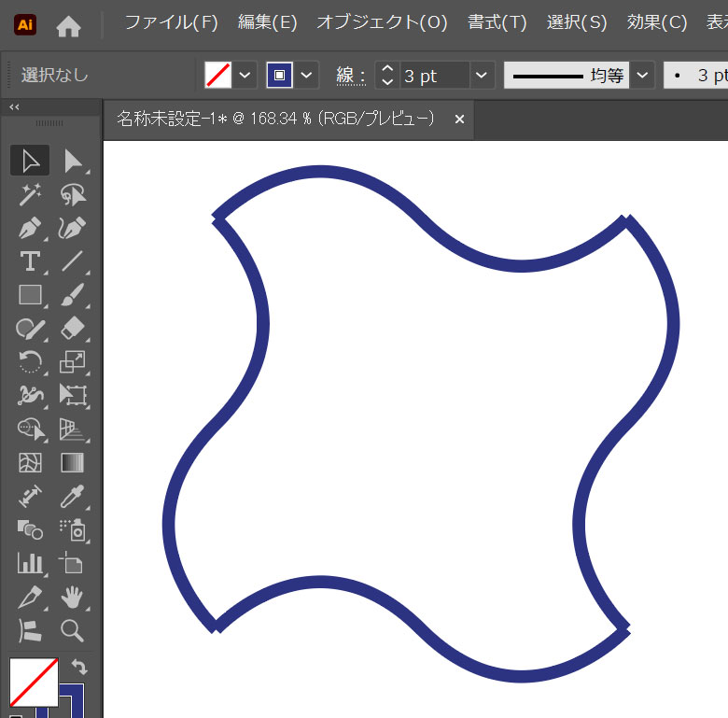728x718 pixels.
Task: Click the stroke weight stepper arrows
Action: 387,75
